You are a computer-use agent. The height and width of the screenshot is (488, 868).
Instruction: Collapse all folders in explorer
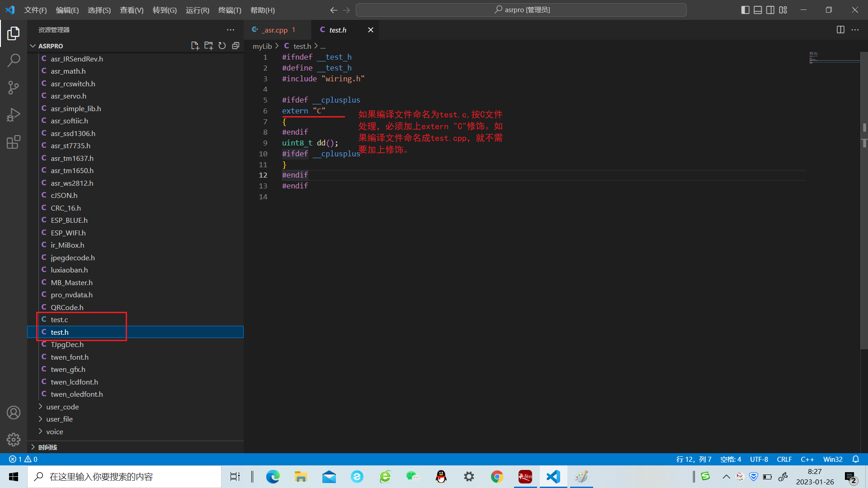coord(236,46)
